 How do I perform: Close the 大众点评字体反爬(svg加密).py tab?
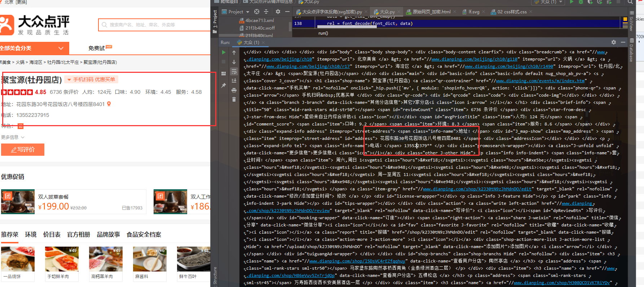point(366,12)
